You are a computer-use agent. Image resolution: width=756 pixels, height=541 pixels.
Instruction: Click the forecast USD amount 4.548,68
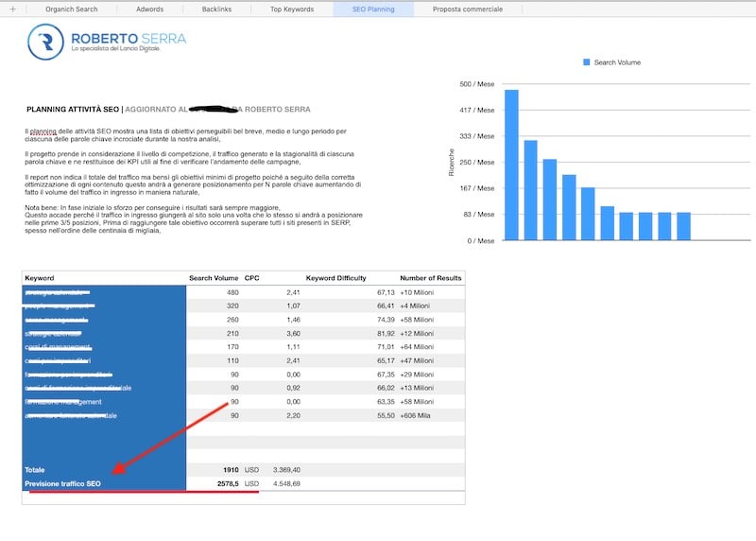(x=287, y=483)
